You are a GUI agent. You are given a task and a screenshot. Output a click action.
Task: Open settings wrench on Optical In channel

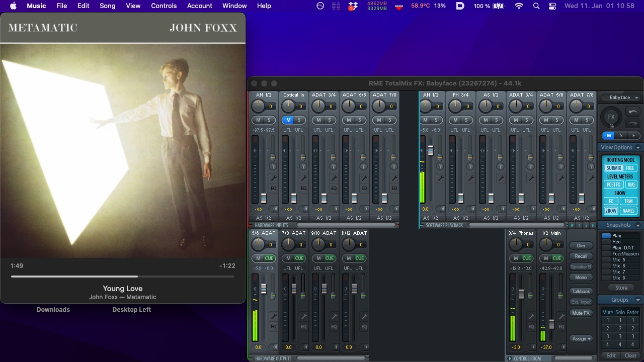304,178
